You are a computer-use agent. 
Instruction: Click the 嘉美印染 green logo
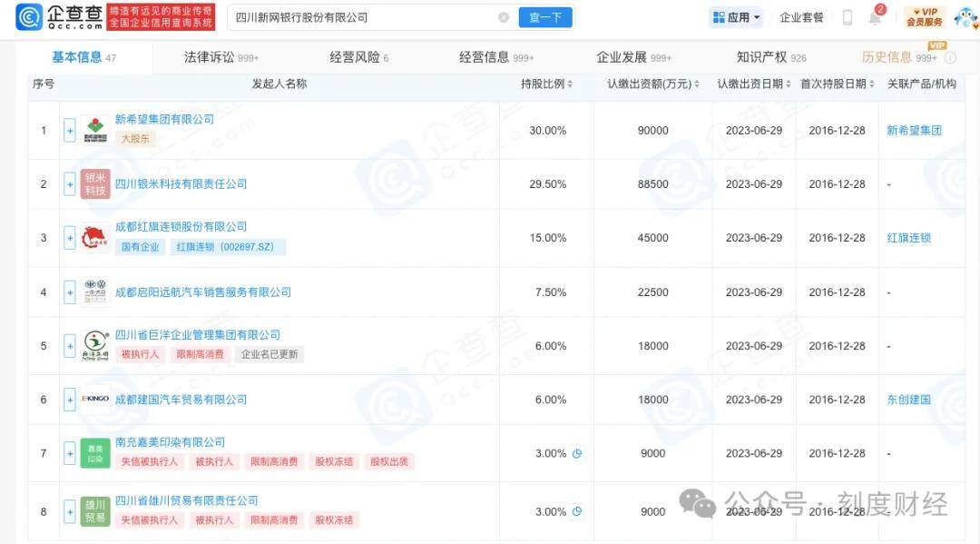point(95,453)
